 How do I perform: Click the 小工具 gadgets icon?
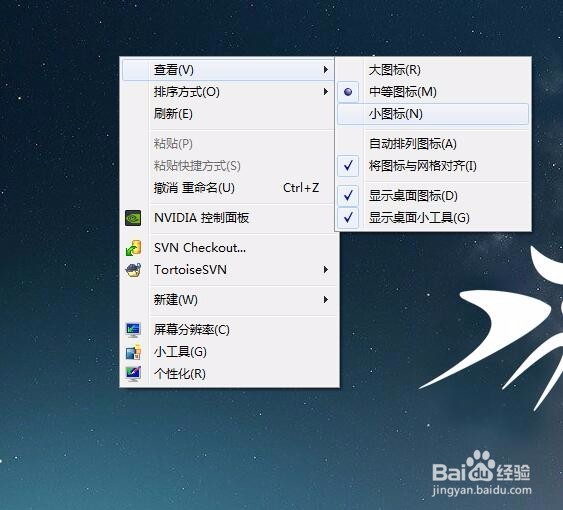133,352
